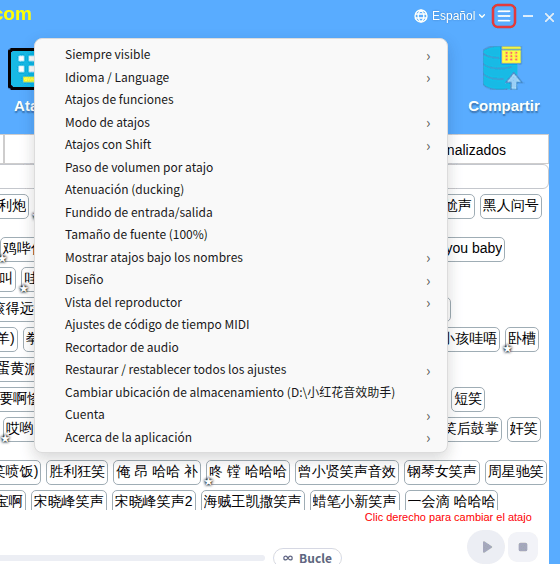Click the 周星驰笑 sound button
This screenshot has height=564, width=560.
point(515,472)
